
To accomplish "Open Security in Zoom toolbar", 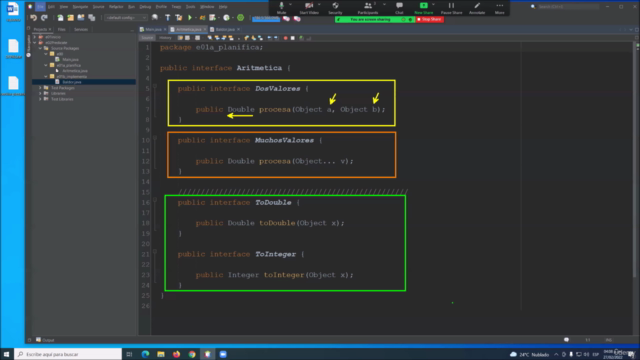I will click(335, 8).
